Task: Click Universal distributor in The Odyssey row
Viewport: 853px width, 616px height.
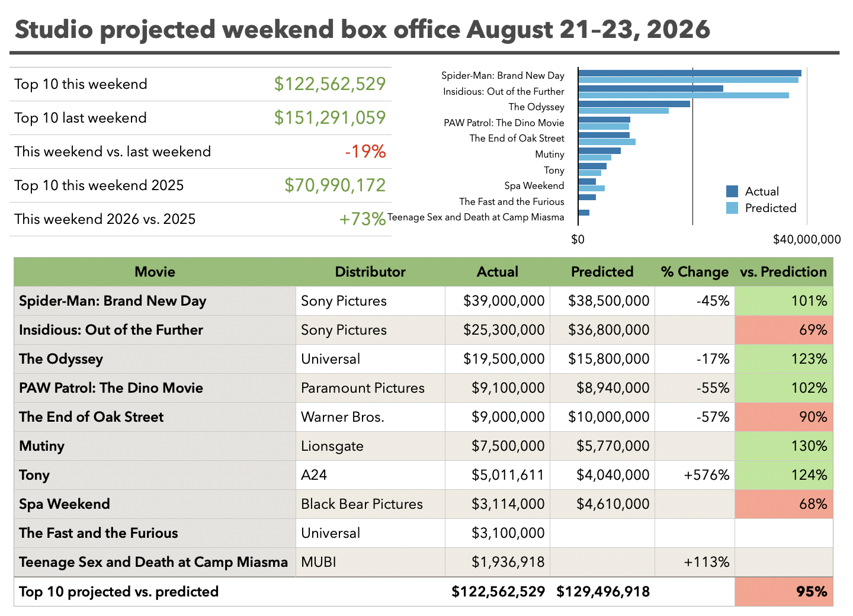Action: tap(370, 359)
